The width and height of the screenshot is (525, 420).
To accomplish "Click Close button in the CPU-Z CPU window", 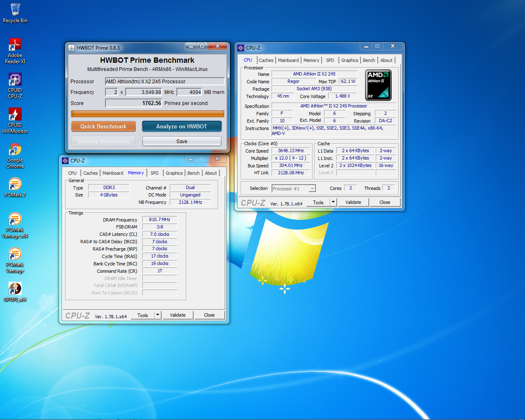I will [385, 202].
